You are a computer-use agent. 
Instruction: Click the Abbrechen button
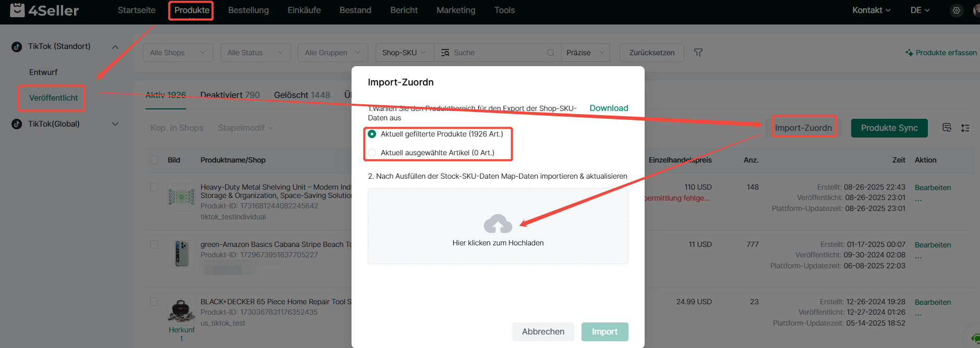543,331
